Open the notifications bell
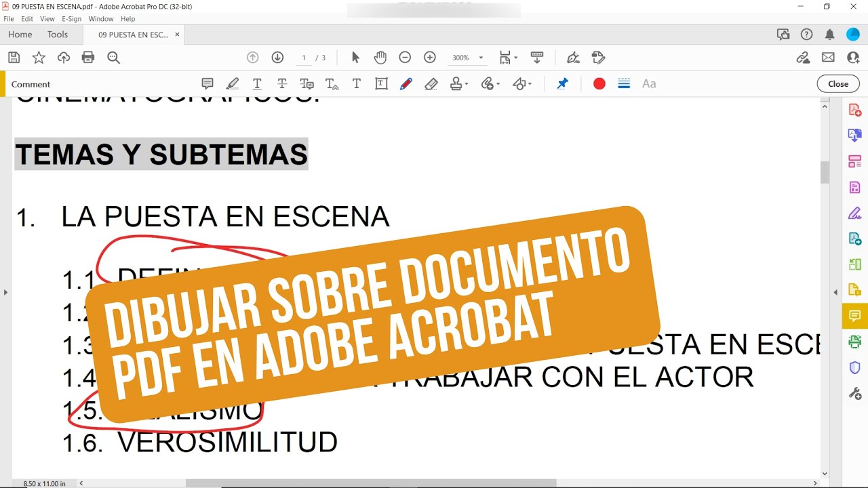Viewport: 868px width, 488px height. coord(829,35)
